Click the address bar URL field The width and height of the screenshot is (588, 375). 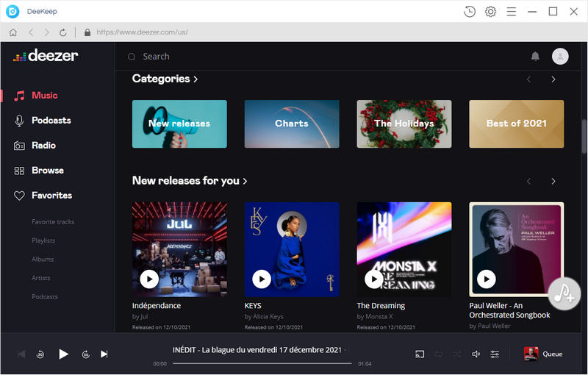(142, 32)
